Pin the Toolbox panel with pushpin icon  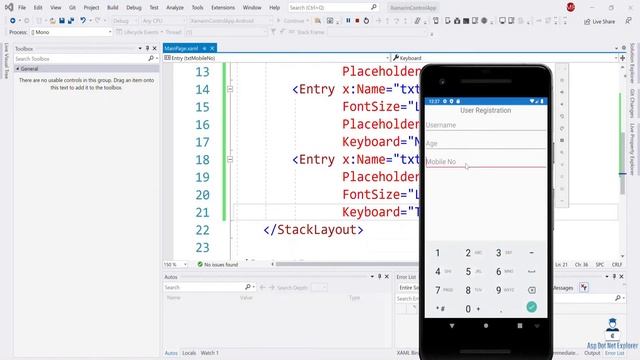pyautogui.click(x=147, y=48)
